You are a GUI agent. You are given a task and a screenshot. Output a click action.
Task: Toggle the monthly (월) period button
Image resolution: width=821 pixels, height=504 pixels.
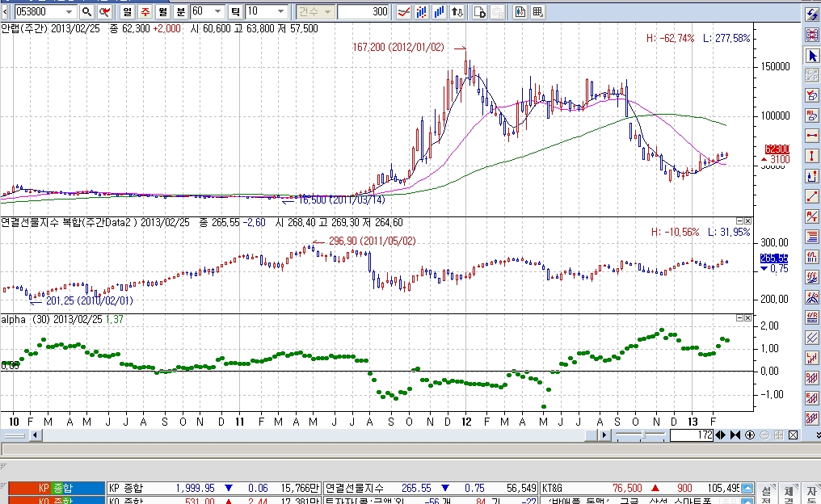point(163,11)
